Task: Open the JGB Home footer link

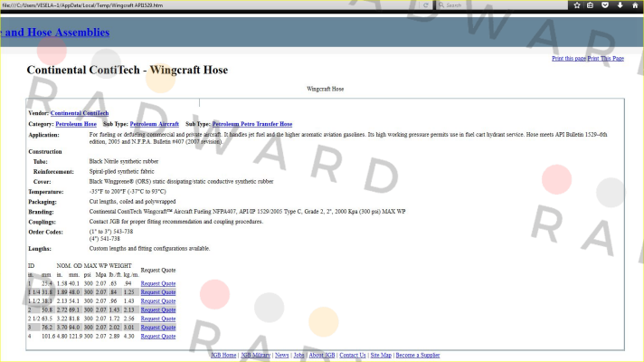Action: 223,355
